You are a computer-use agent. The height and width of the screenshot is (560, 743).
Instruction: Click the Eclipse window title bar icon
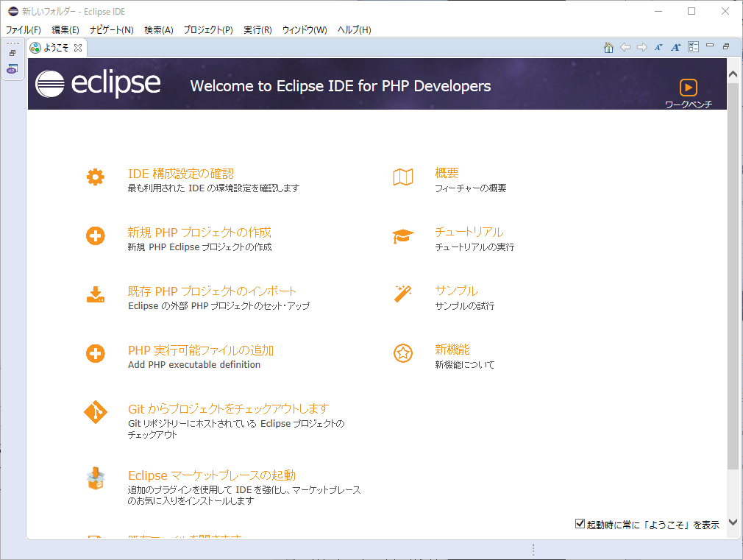pyautogui.click(x=13, y=11)
